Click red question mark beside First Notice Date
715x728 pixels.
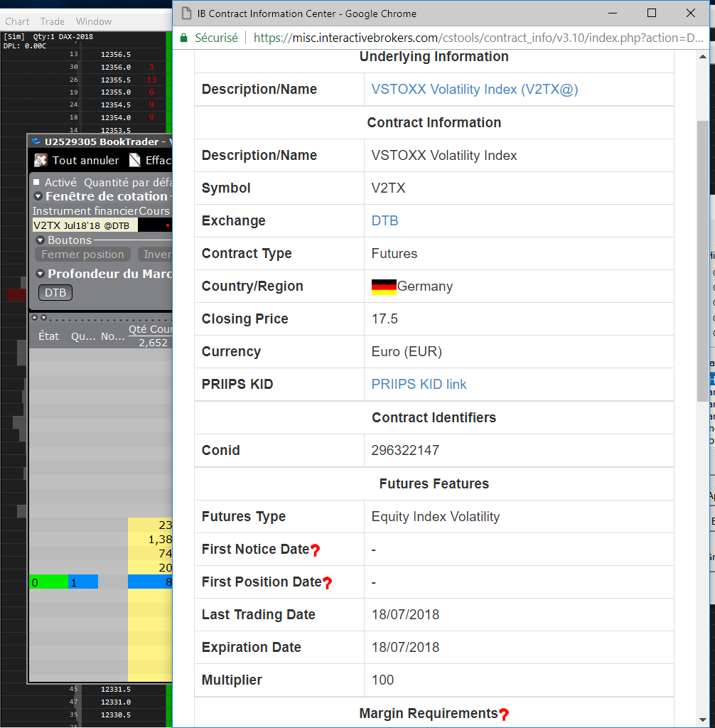(316, 550)
